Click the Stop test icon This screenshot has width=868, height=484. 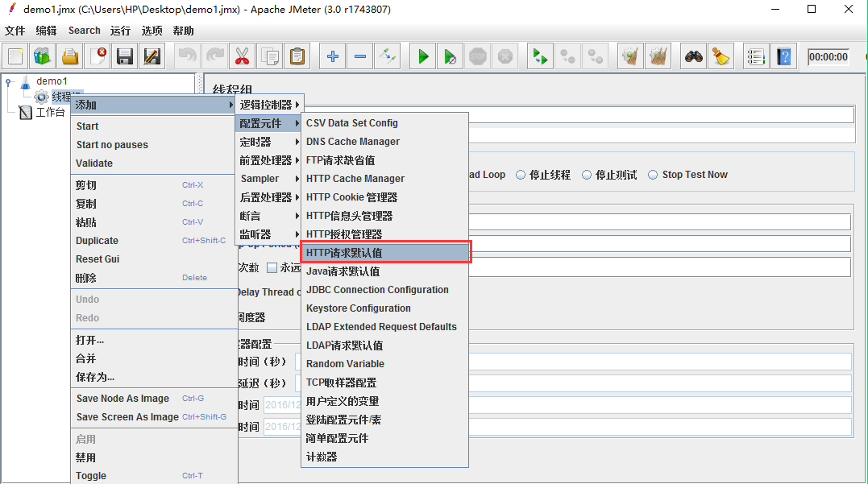[478, 56]
